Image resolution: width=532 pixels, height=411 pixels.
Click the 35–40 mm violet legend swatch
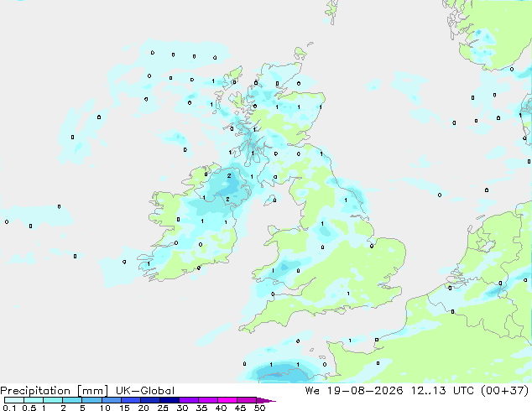[x=208, y=400]
